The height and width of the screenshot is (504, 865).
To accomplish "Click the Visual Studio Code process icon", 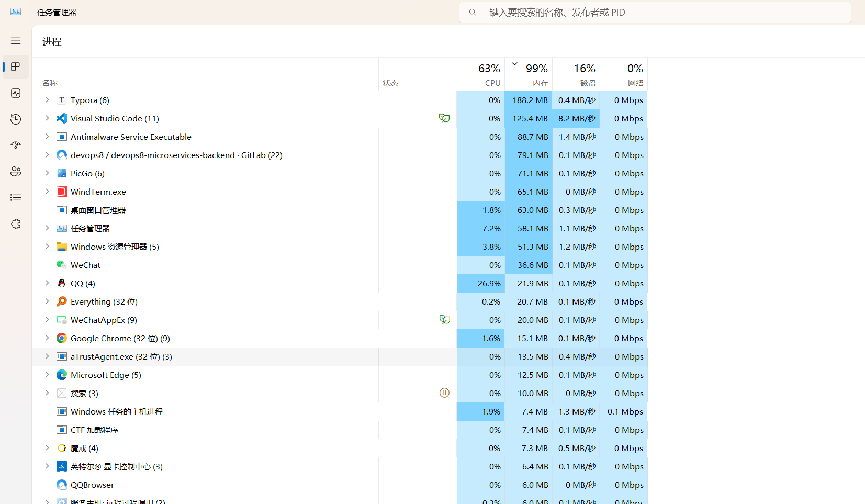I will point(62,118).
